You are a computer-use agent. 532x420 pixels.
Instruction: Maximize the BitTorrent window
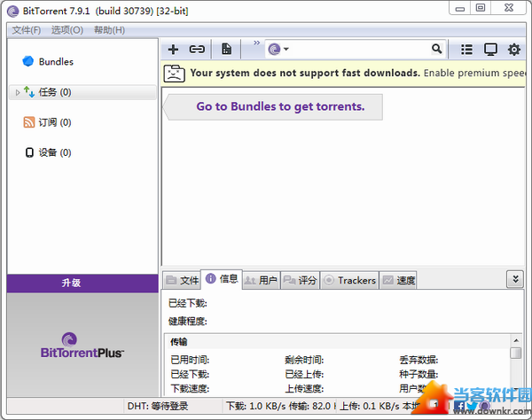pos(481,8)
